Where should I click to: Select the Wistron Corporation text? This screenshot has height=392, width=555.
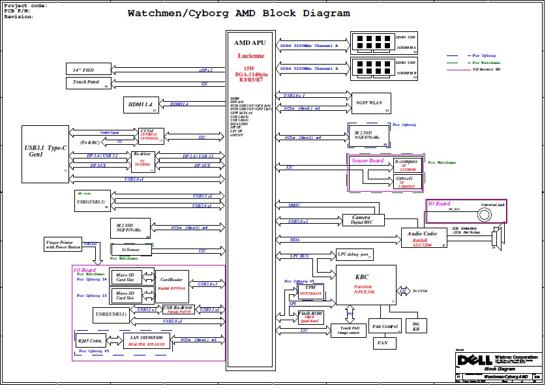coord(516,357)
